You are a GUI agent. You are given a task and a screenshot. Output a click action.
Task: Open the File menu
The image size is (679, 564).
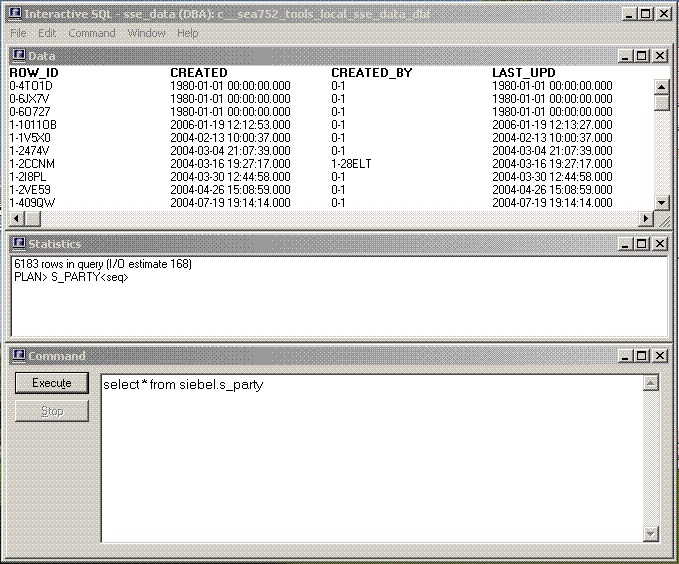(x=18, y=33)
